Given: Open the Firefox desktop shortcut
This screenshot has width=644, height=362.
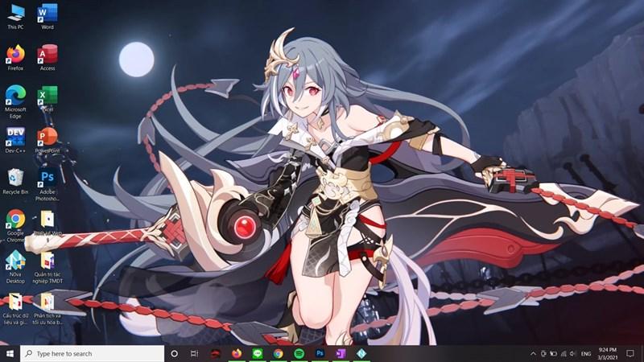Looking at the screenshot, I should (15, 58).
